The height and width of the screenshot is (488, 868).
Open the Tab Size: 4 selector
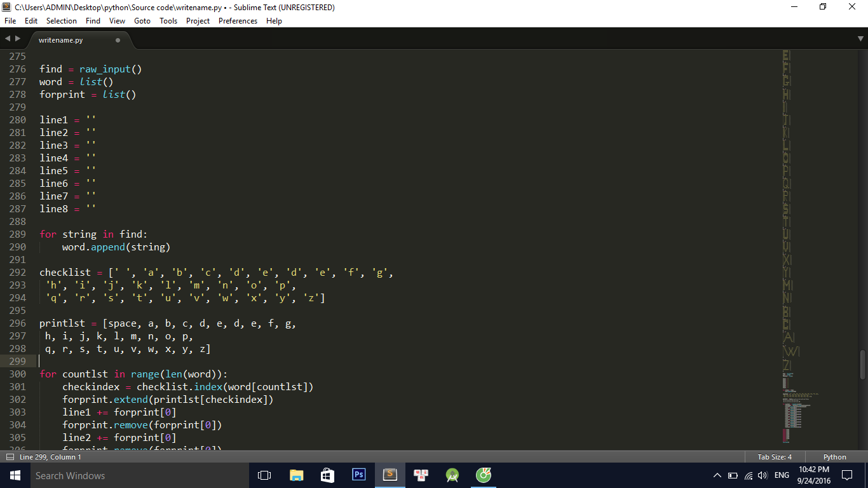[x=774, y=457]
